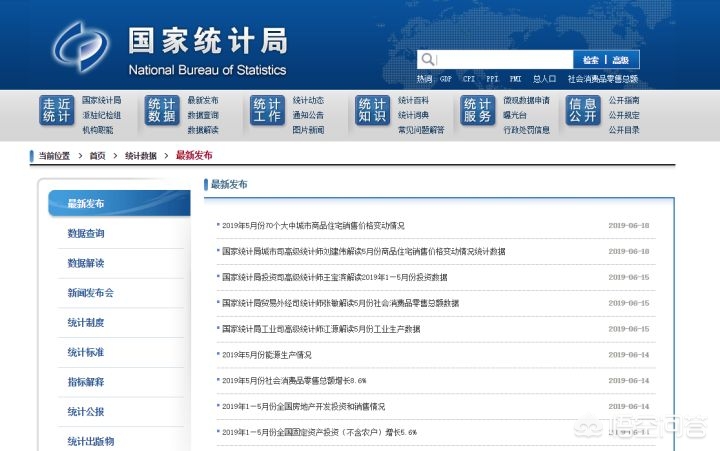The image size is (720, 451).
Task: Open article 投资司高级统计师解读1-5月份投资数据
Action: 335,277
